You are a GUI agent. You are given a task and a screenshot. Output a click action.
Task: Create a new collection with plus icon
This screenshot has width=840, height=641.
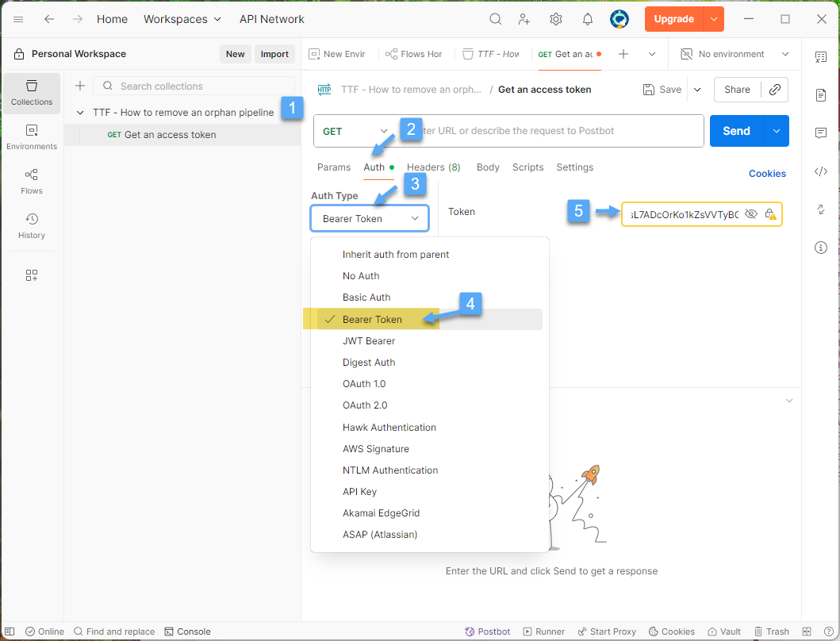click(x=80, y=86)
